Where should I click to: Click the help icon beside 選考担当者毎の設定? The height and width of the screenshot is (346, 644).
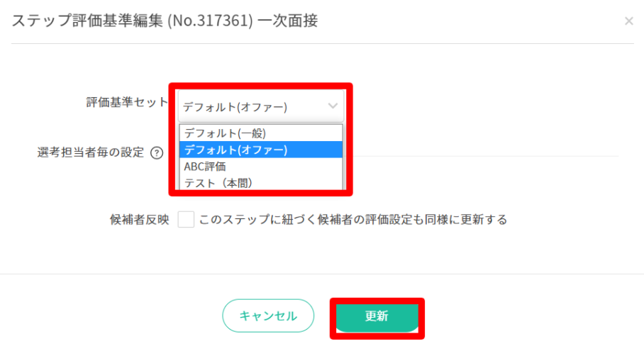(x=157, y=152)
